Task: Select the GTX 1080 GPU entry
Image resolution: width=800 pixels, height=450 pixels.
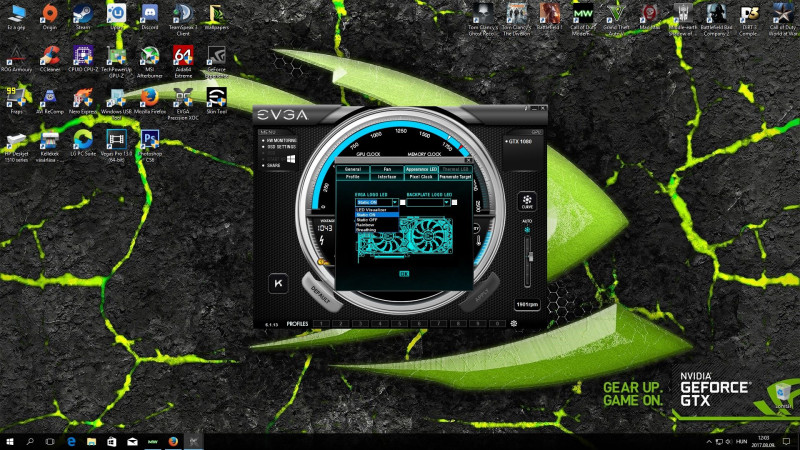Action: click(519, 141)
